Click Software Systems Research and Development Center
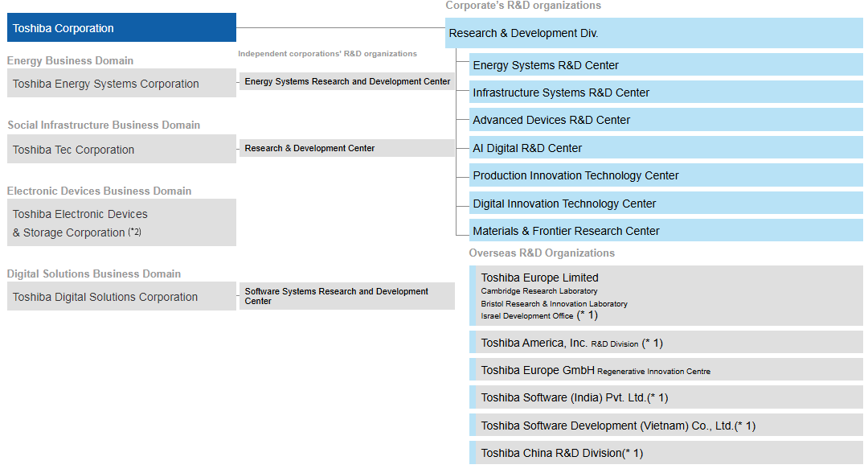This screenshot has width=868, height=473. [x=346, y=296]
